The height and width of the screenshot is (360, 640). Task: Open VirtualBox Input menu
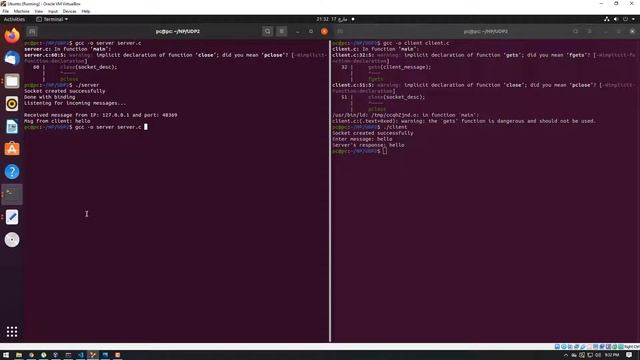(x=53, y=11)
